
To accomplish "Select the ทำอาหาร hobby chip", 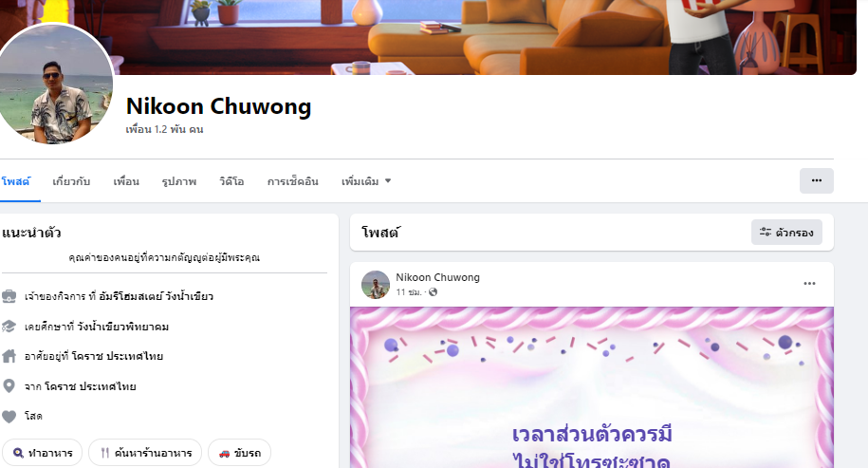I will [x=43, y=453].
